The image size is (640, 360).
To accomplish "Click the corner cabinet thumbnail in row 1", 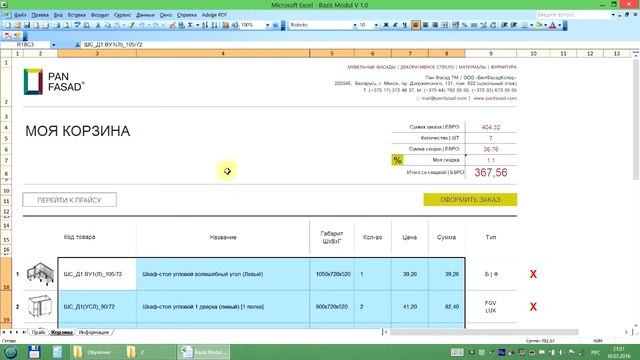I will click(40, 273).
